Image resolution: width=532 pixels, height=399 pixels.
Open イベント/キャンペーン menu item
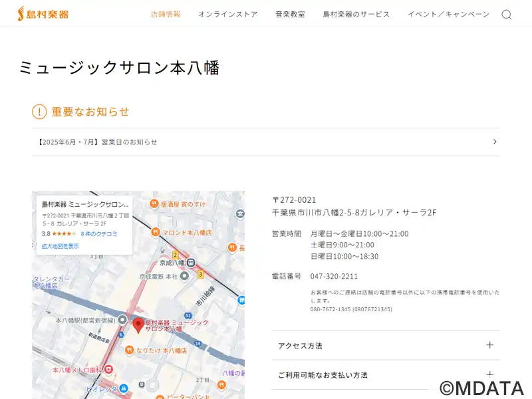point(448,14)
